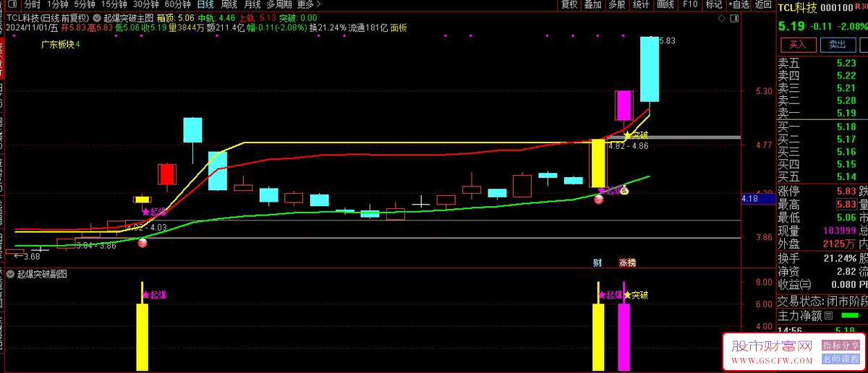Add stock via +自选 button

(x=739, y=4)
